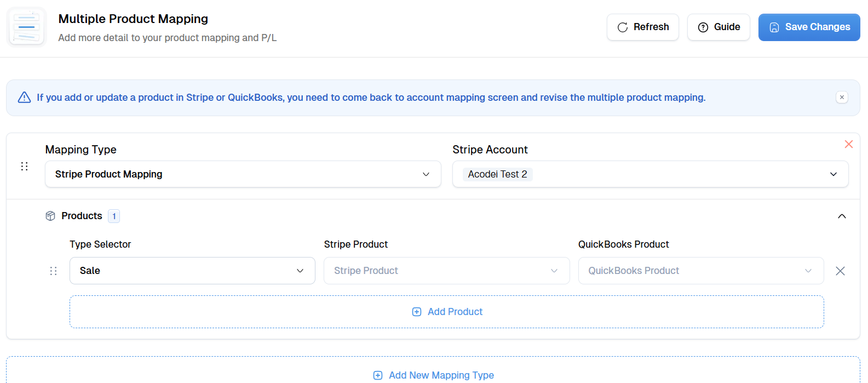Click the Add Product button
Image resolution: width=868 pixels, height=383 pixels.
pos(447,312)
